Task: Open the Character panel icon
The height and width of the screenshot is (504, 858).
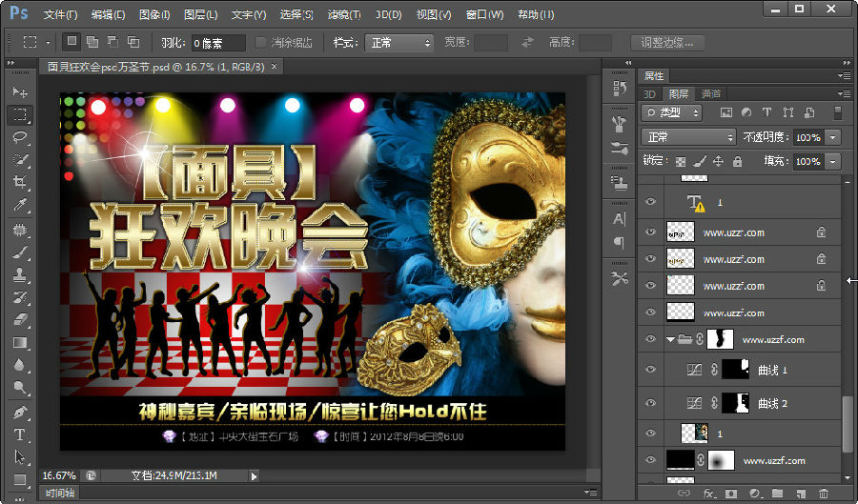Action: 620,219
